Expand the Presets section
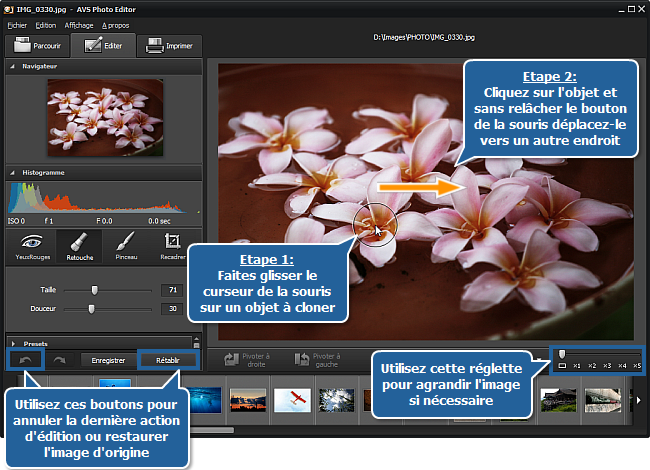The width and height of the screenshot is (650, 470). 12,342
